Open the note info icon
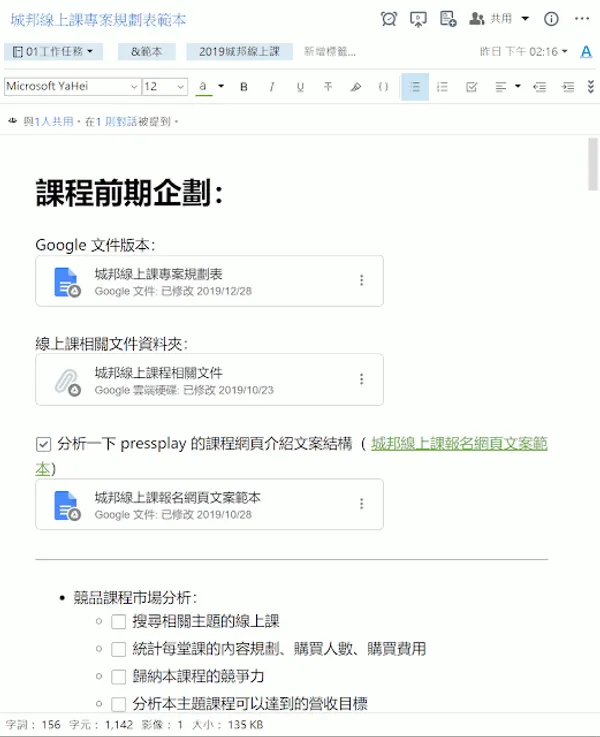Viewport: 600px width, 737px height. [551, 19]
